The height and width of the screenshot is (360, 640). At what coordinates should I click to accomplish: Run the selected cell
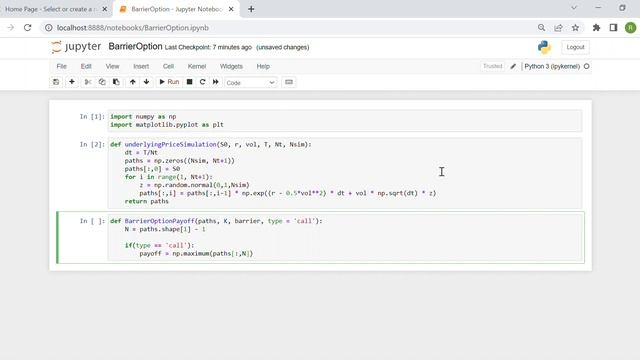point(169,82)
